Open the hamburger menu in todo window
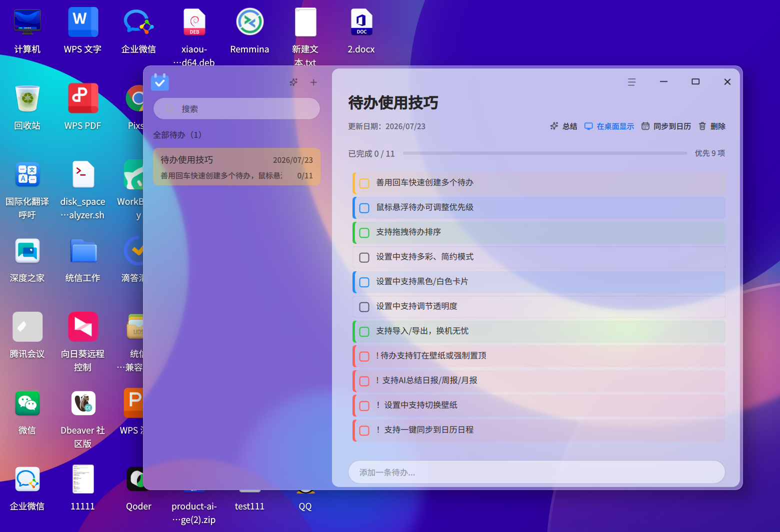Image resolution: width=780 pixels, height=532 pixels. coord(631,82)
